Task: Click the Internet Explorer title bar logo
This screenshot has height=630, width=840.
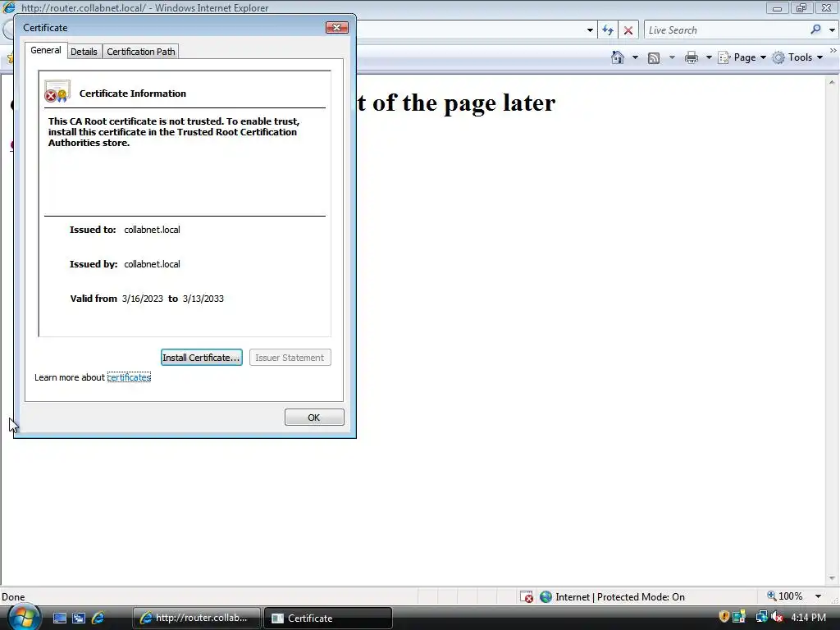Action: 9,7
